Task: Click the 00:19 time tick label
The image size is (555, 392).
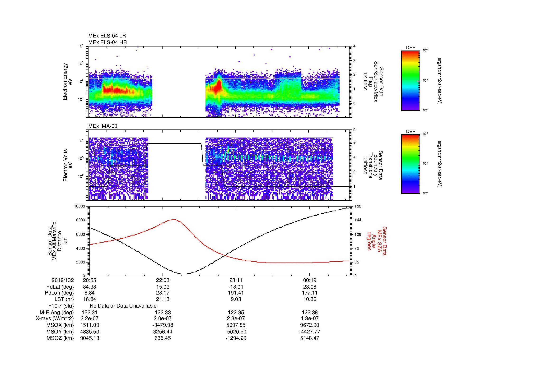Action: pos(310,280)
